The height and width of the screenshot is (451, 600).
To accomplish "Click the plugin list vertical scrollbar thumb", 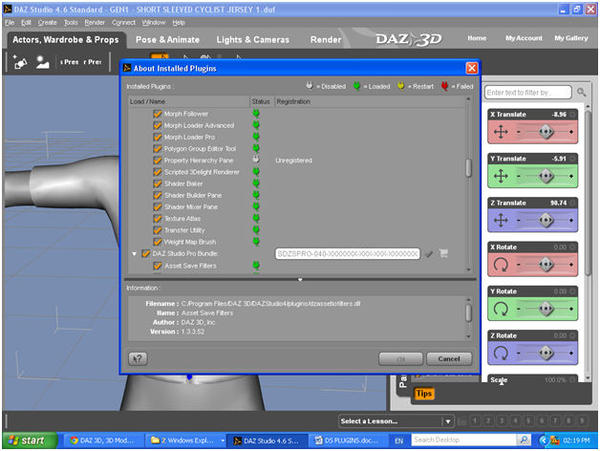I will click(x=468, y=168).
